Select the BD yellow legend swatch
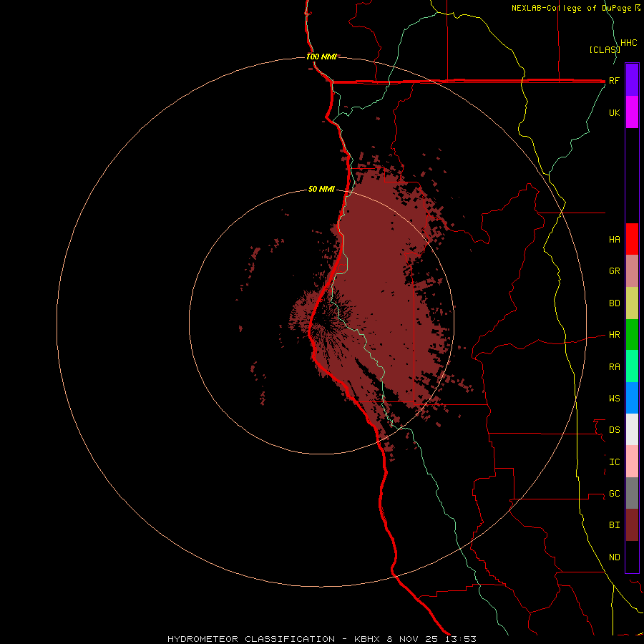The height and width of the screenshot is (644, 644). coord(632,303)
